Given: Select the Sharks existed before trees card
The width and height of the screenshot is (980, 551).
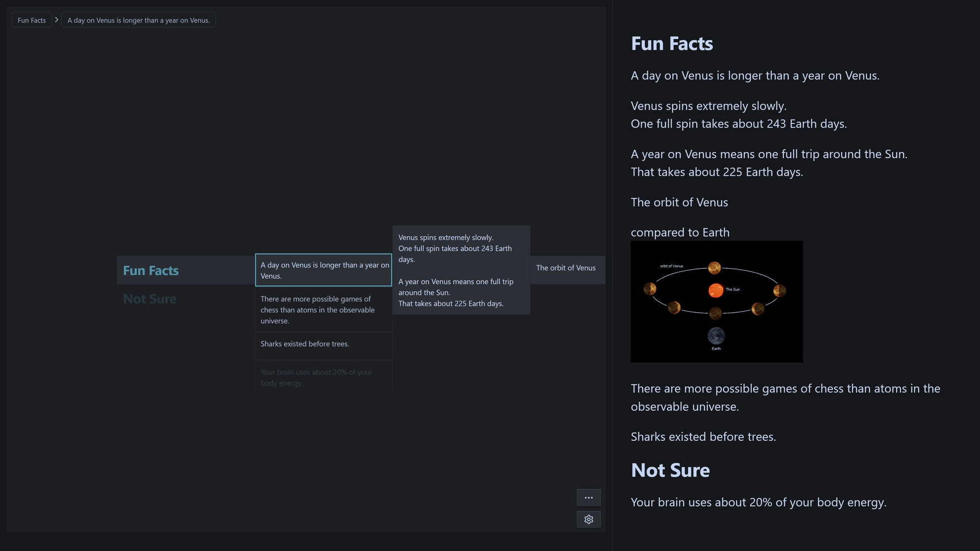Looking at the screenshot, I should coord(323,344).
